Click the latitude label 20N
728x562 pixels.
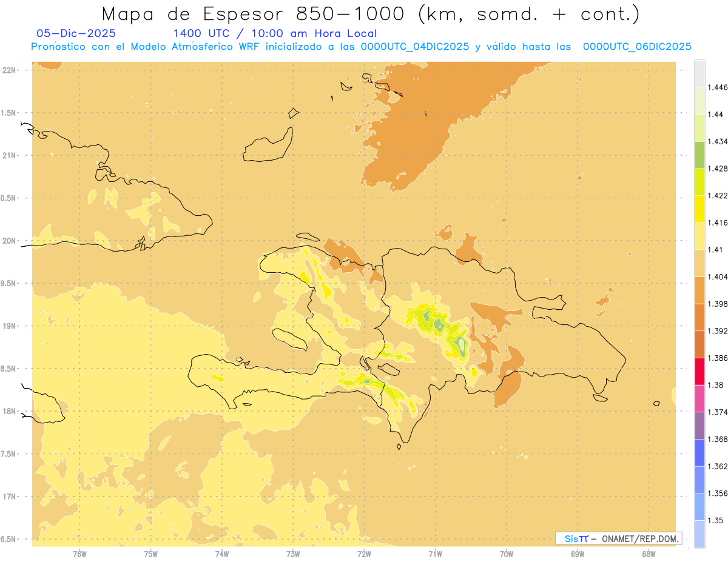(10, 241)
